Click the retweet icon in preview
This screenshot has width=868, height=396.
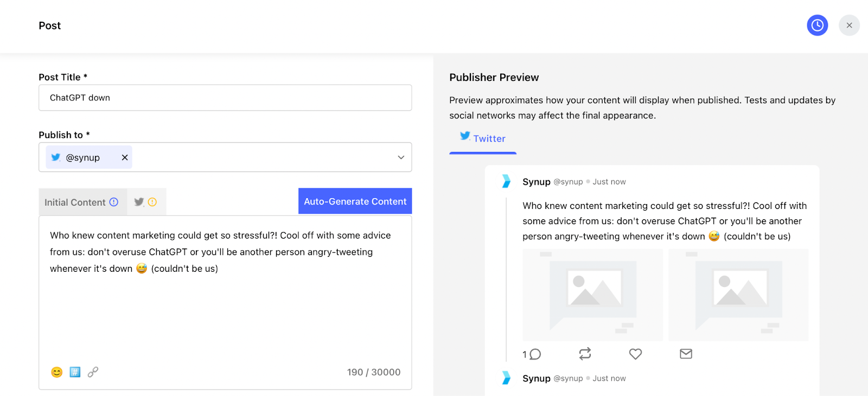585,354
